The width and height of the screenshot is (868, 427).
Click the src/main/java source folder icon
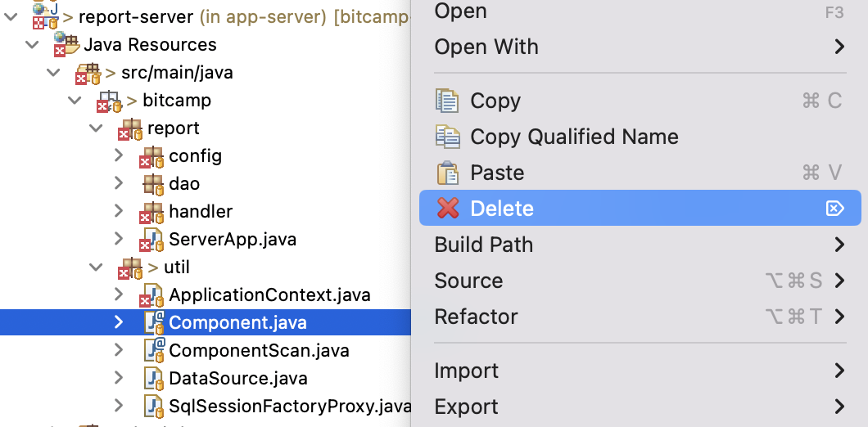[x=88, y=73]
